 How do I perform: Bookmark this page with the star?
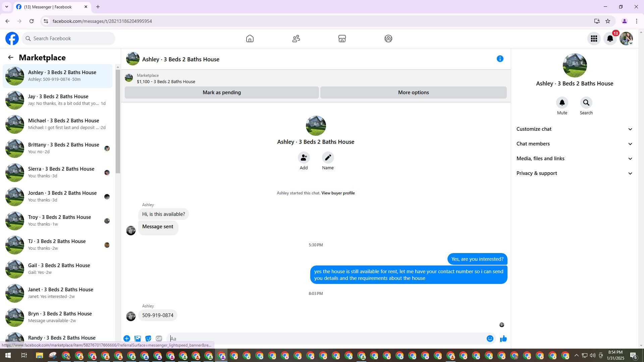click(608, 21)
